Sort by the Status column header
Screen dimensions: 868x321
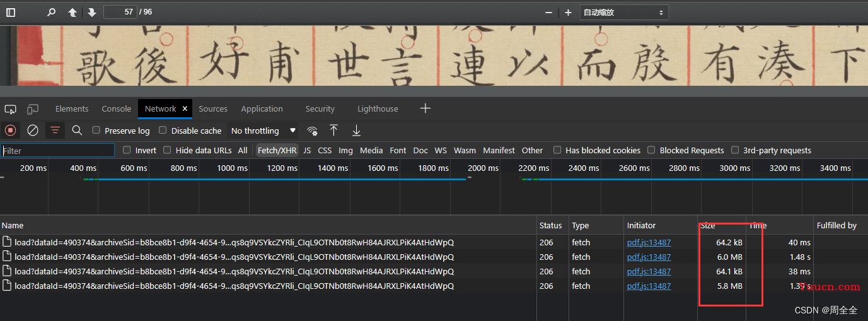point(553,225)
